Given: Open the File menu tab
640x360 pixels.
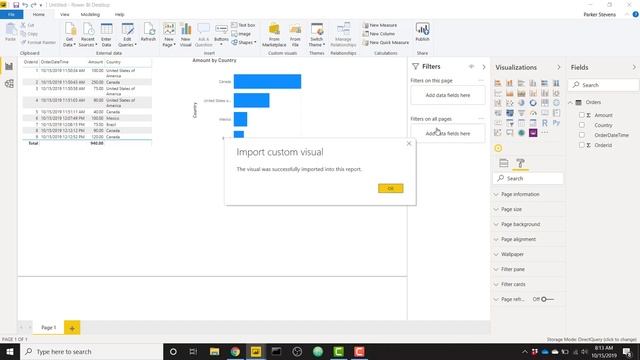Looking at the screenshot, I should click(x=11, y=14).
